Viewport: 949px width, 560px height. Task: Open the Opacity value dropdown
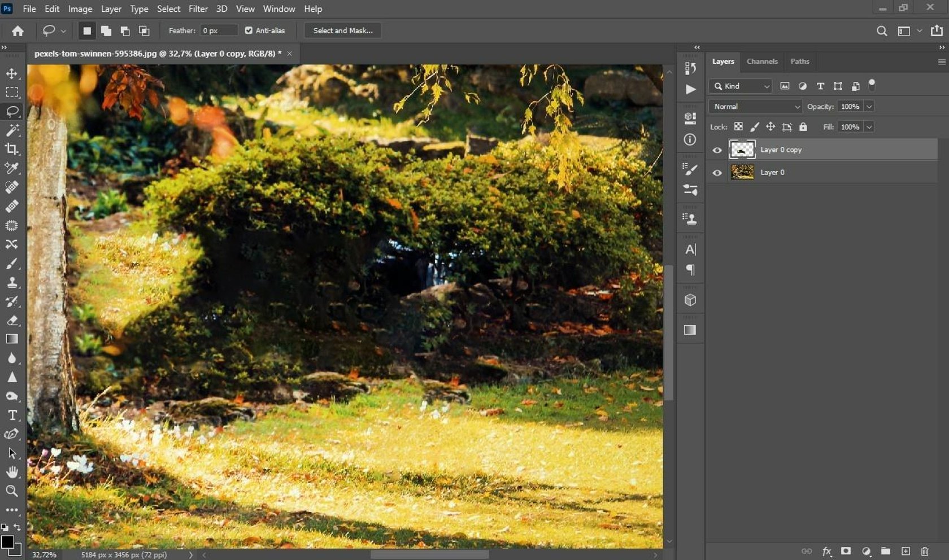pyautogui.click(x=869, y=106)
